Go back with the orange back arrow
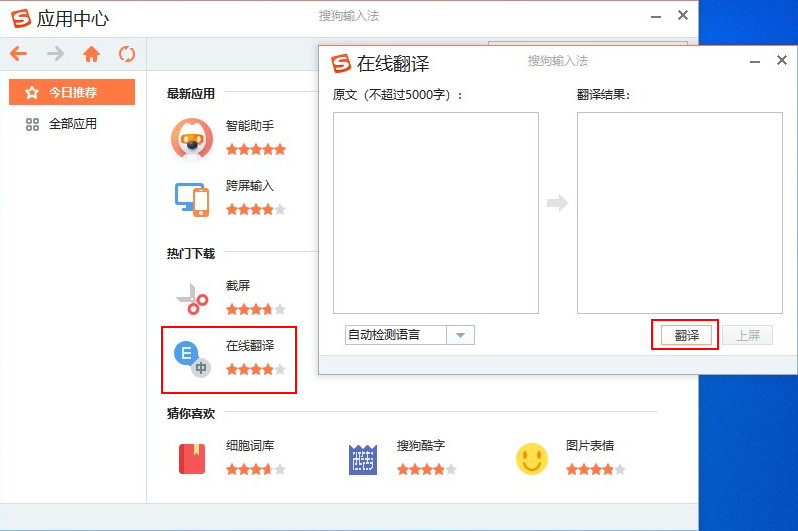Image resolution: width=798 pixels, height=531 pixels. coord(18,53)
